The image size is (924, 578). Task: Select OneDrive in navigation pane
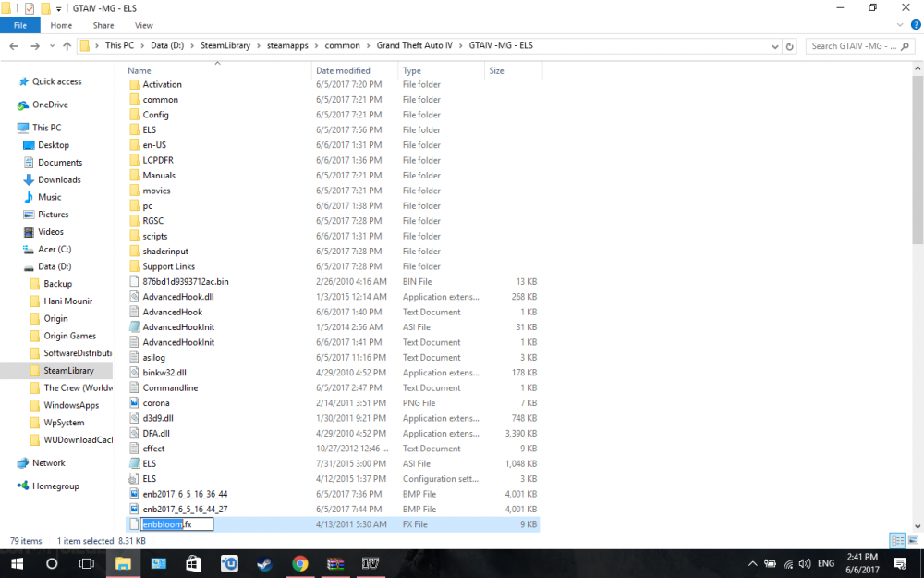[50, 105]
